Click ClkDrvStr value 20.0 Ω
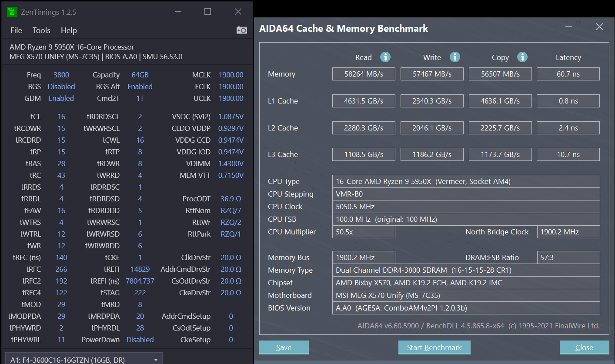Screen dimensions: 615x364 coord(231,257)
